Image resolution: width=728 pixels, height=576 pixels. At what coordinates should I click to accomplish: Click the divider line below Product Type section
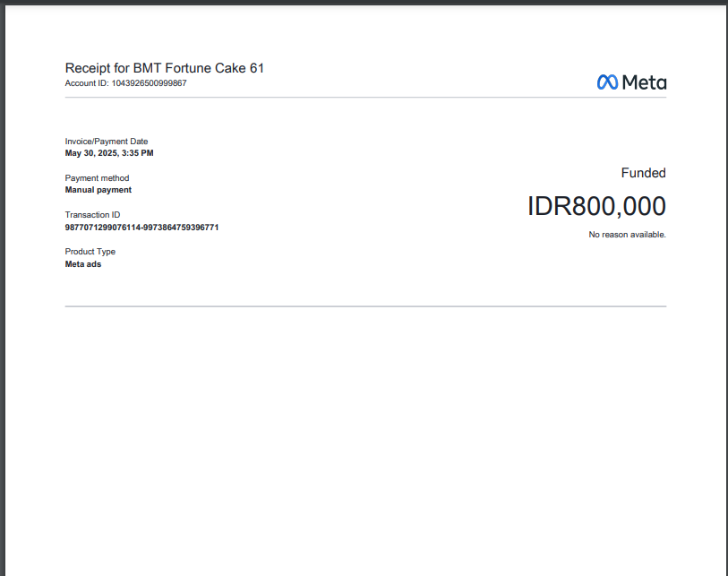(365, 306)
